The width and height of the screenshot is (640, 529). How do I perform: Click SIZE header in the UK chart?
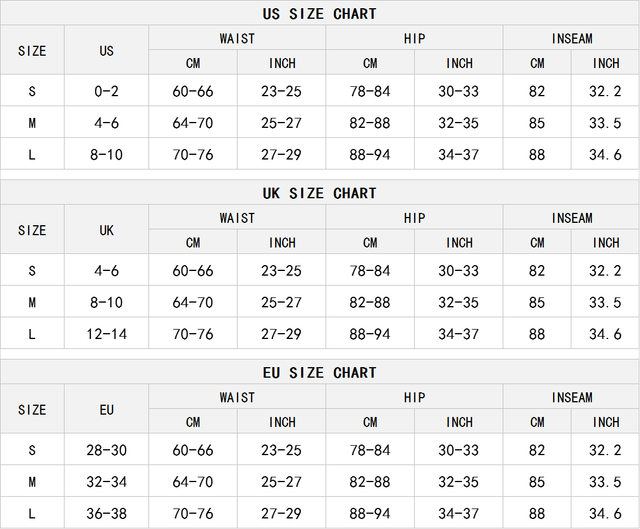click(32, 230)
